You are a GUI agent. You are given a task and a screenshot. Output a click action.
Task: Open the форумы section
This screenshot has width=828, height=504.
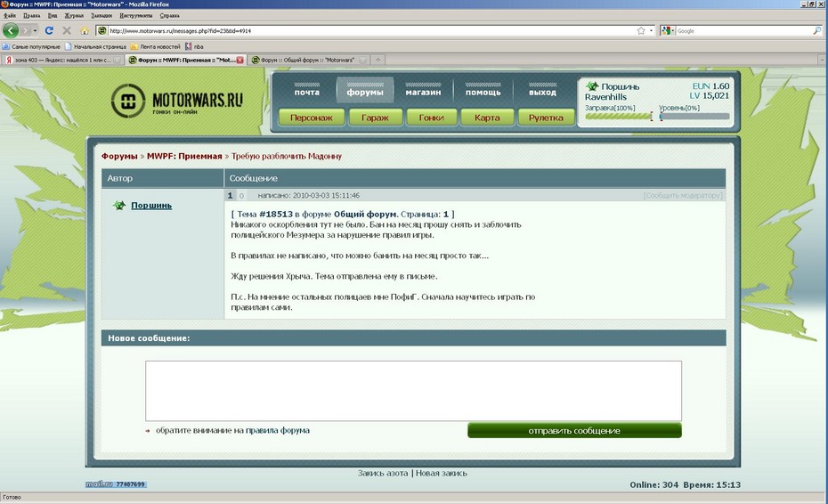[365, 89]
